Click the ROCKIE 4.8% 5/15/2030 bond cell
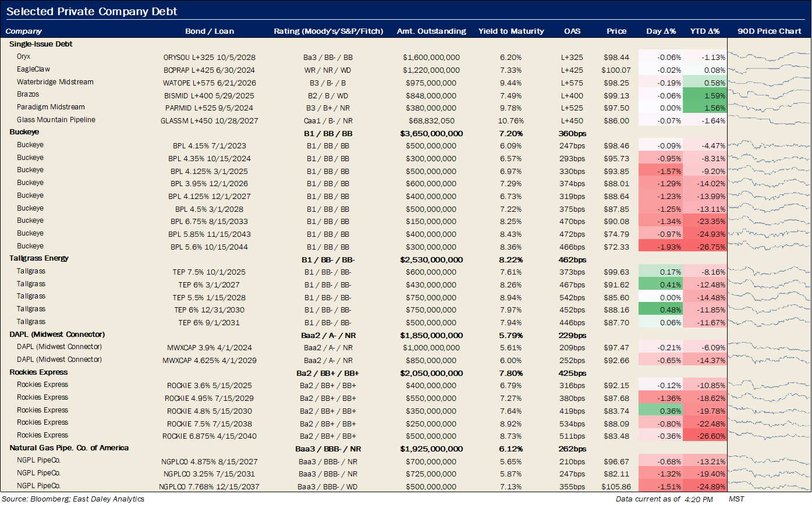This screenshot has height=505, width=812. tap(210, 411)
